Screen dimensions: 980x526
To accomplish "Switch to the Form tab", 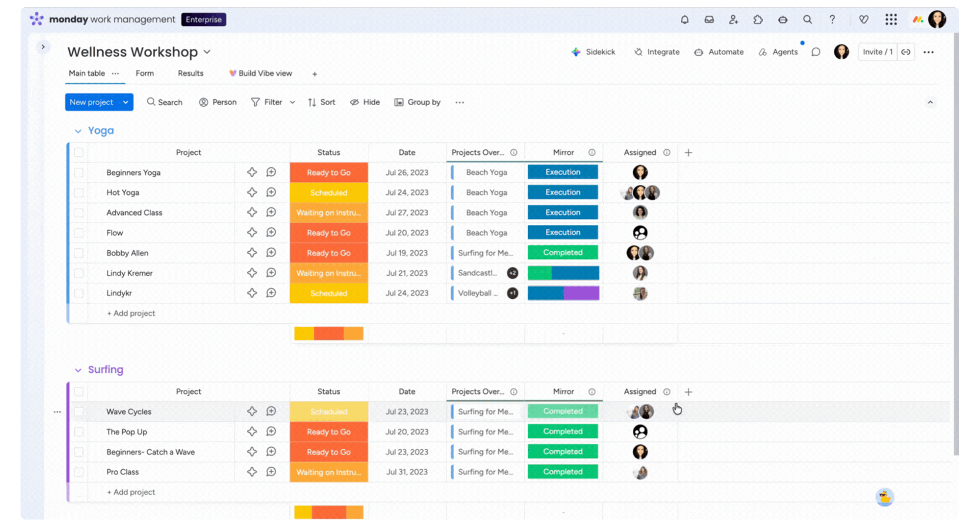I will tap(145, 73).
